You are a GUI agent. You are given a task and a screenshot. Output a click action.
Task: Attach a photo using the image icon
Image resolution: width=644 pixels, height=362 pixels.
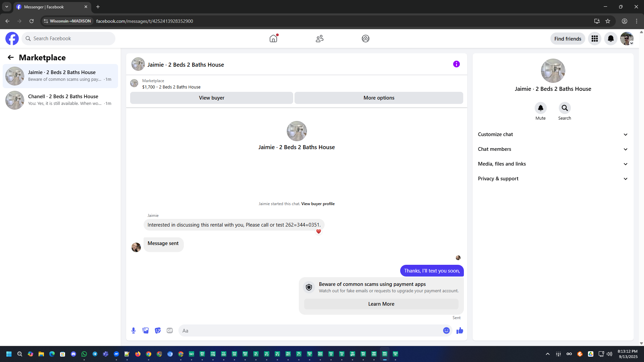click(x=146, y=330)
